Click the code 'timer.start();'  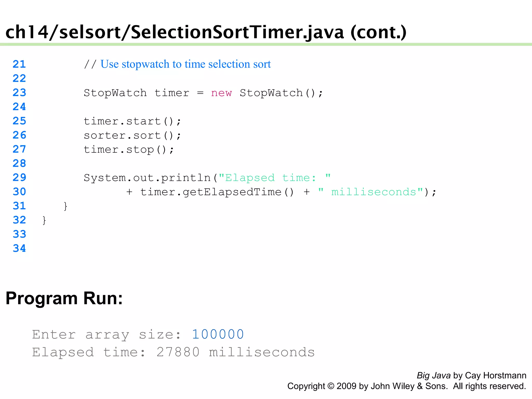pyautogui.click(x=132, y=121)
